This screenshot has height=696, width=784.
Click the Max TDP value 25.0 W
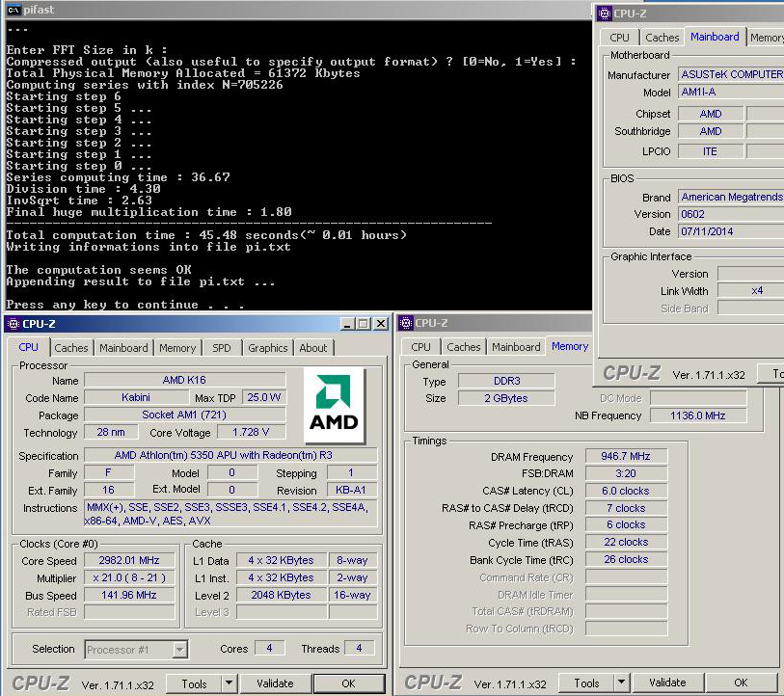pos(264,397)
